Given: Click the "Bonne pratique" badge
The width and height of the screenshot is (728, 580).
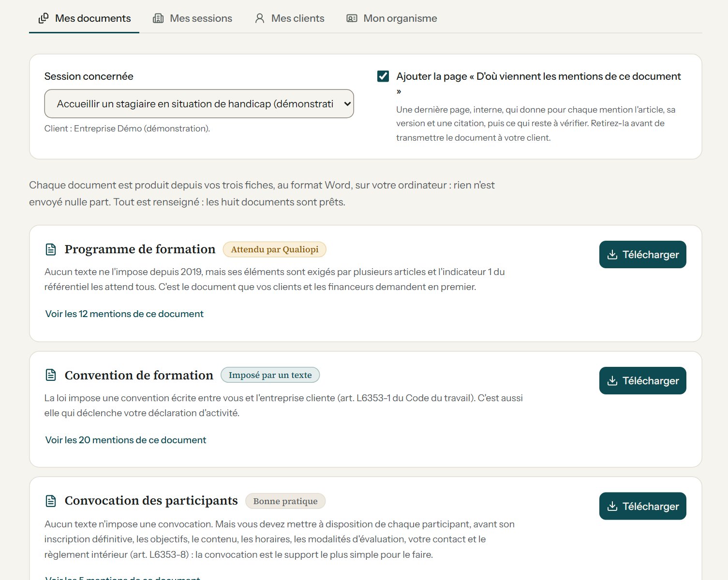Looking at the screenshot, I should tap(285, 501).
